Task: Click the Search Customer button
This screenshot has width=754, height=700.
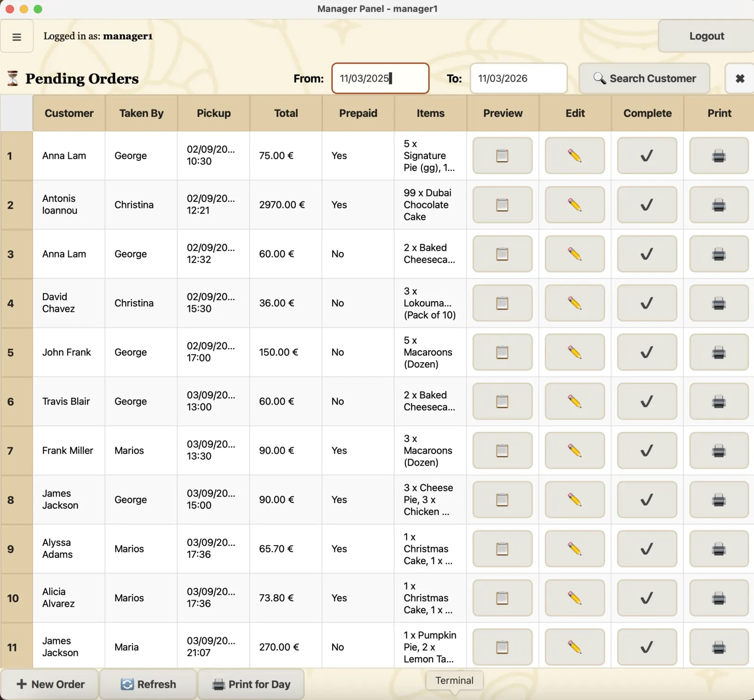Action: [645, 78]
